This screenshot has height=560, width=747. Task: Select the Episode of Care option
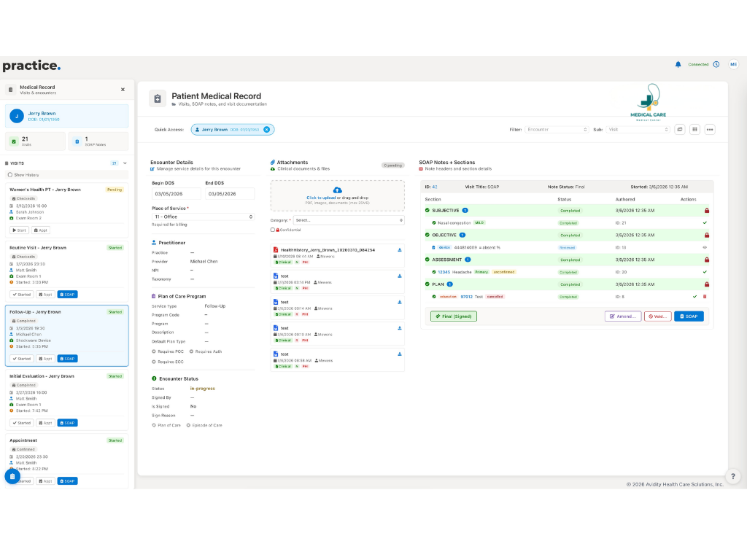click(x=189, y=425)
